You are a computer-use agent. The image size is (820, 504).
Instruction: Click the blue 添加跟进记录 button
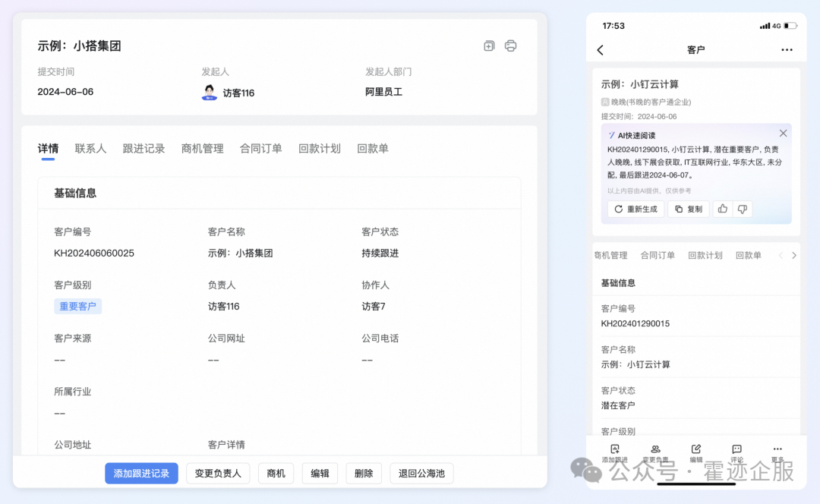click(141, 474)
